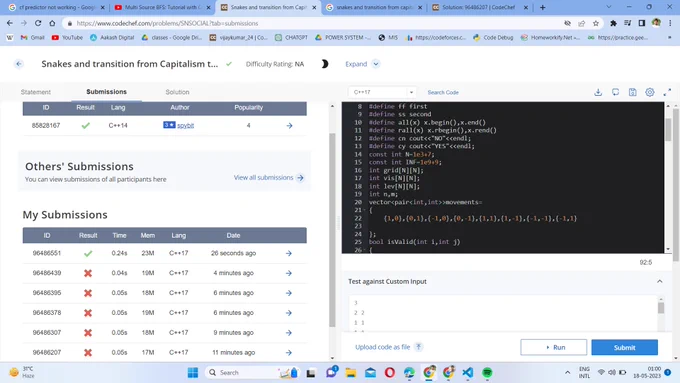
Task: Show hidden system tray icons
Action: (567, 373)
